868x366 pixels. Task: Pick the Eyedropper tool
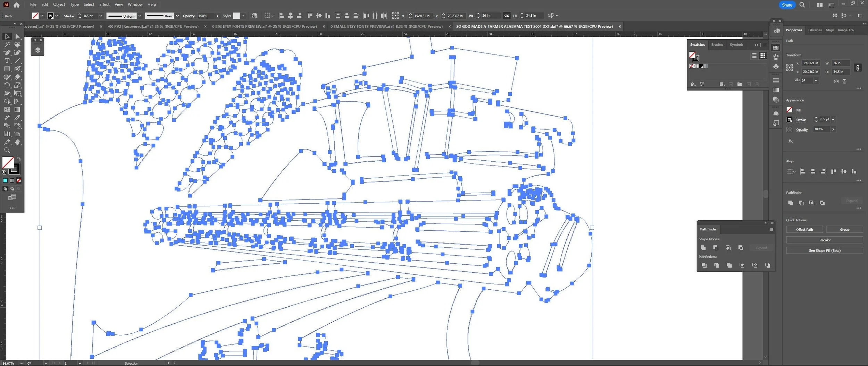[17, 118]
